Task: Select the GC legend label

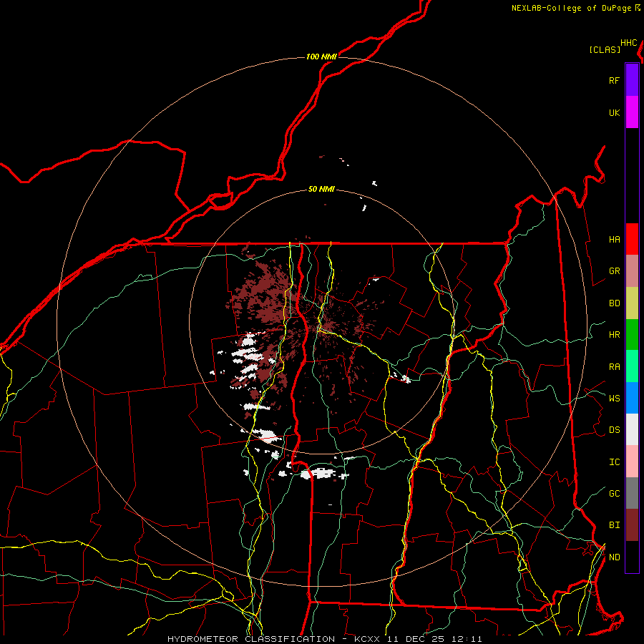Action: pyautogui.click(x=614, y=493)
